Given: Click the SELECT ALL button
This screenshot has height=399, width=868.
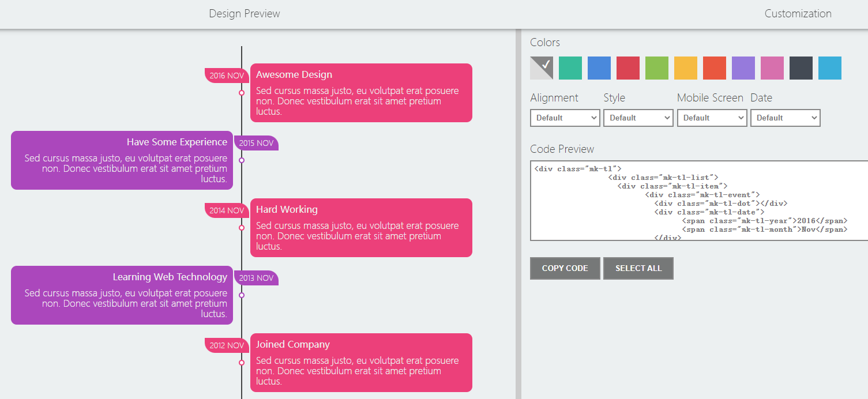Looking at the screenshot, I should (638, 268).
